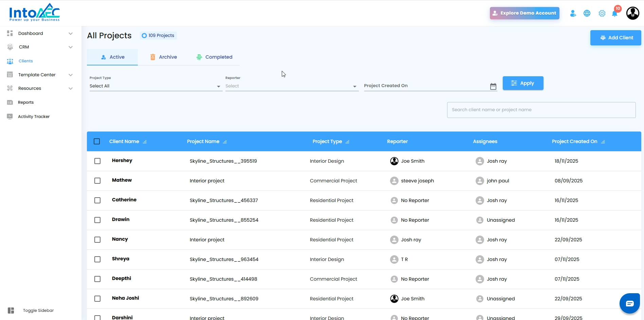
Task: Open the chat support widget
Action: (x=629, y=303)
